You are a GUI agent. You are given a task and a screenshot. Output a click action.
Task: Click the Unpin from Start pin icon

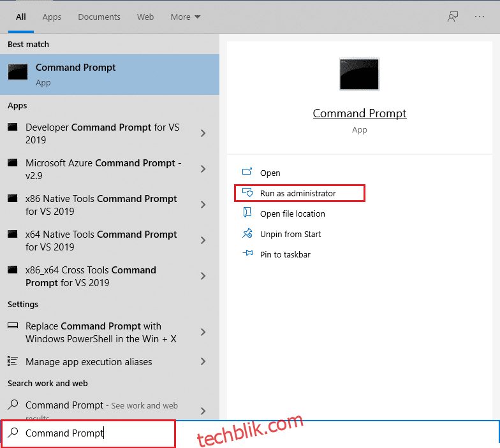[x=247, y=233]
